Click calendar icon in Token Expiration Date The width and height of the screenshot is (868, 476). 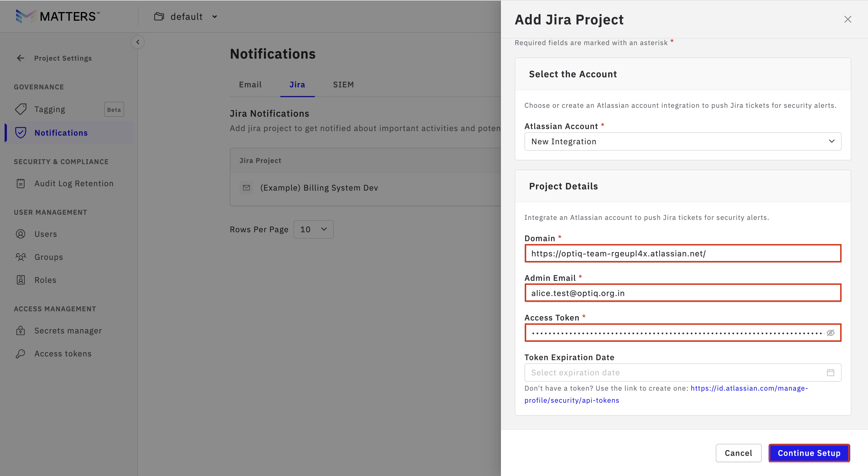coord(831,373)
